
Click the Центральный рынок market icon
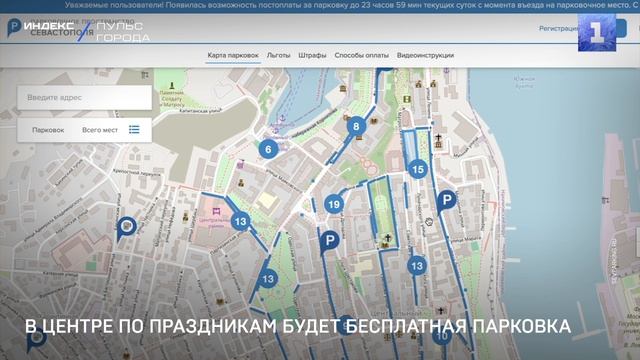pyautogui.click(x=216, y=211)
